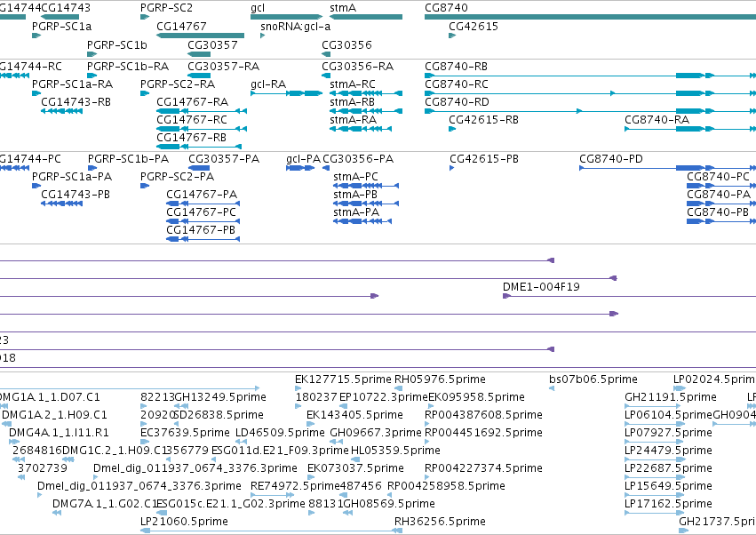Screen dimensions: 756x535
Task: Select protein gcl-PA
Action: (x=300, y=168)
